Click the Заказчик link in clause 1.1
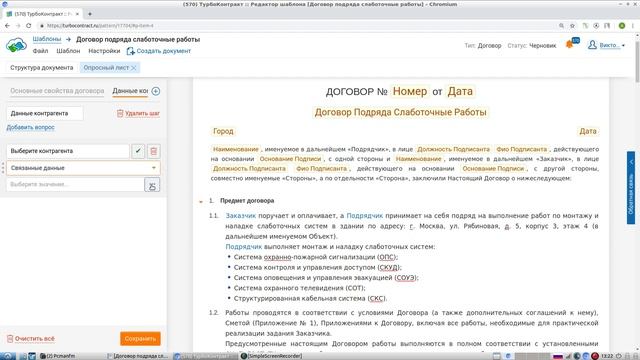This screenshot has width=640, height=360. pos(241,216)
